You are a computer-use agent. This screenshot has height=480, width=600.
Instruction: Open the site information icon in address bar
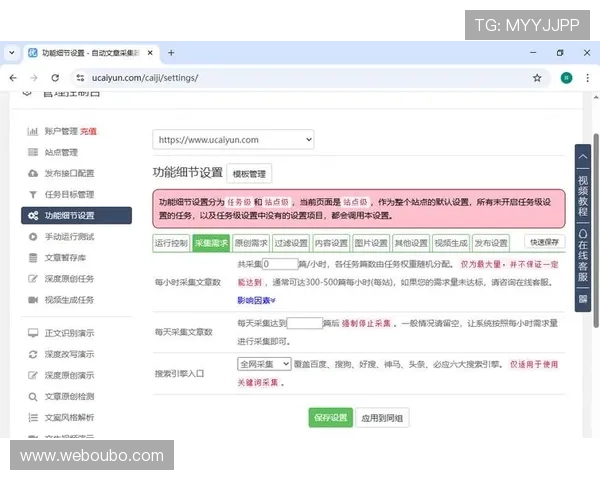click(80, 78)
